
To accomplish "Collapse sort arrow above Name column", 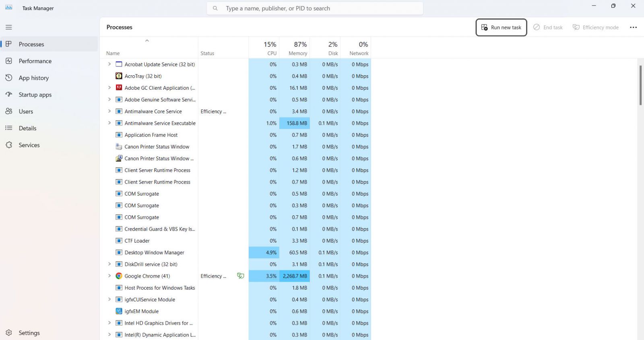I will (147, 41).
